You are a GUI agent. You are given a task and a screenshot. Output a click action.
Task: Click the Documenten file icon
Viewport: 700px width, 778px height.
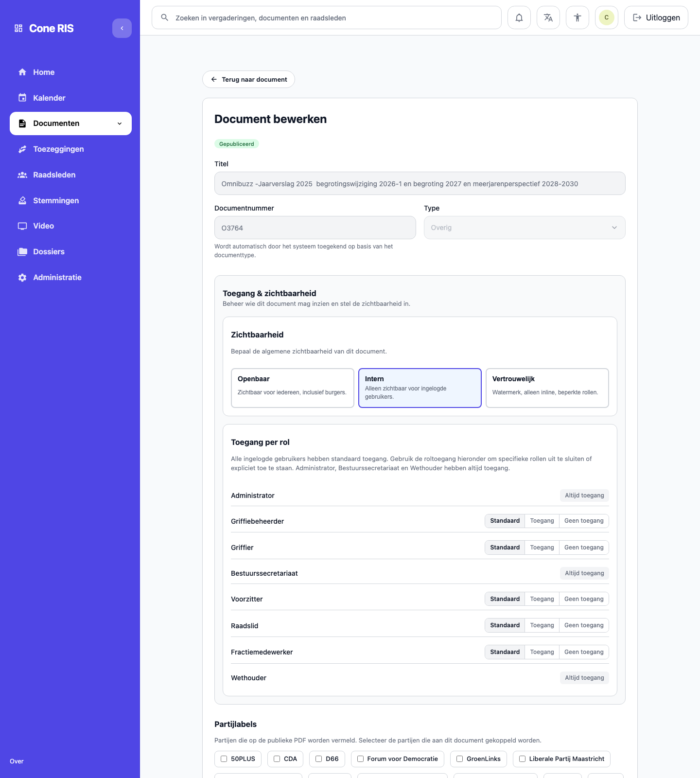(x=22, y=124)
